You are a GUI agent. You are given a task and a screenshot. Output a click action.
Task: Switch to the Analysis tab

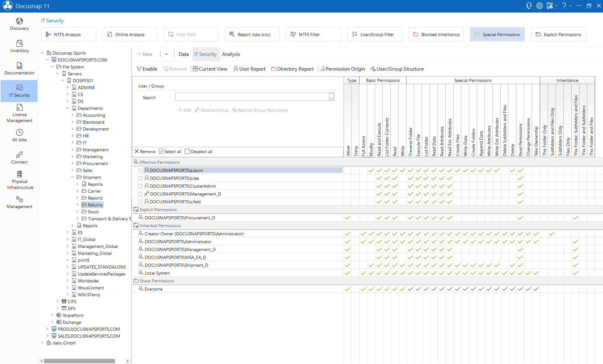pyautogui.click(x=231, y=54)
